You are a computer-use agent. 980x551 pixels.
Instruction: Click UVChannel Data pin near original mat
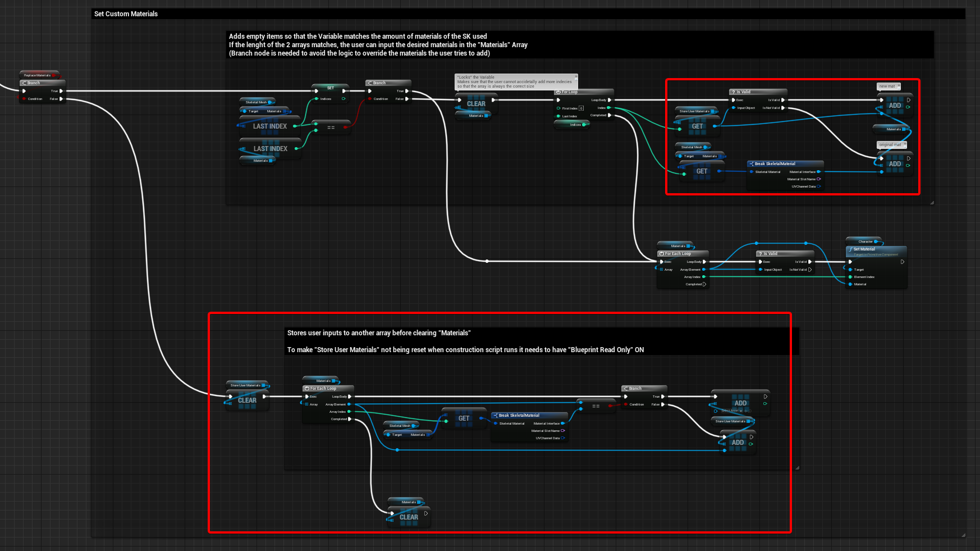tap(819, 186)
